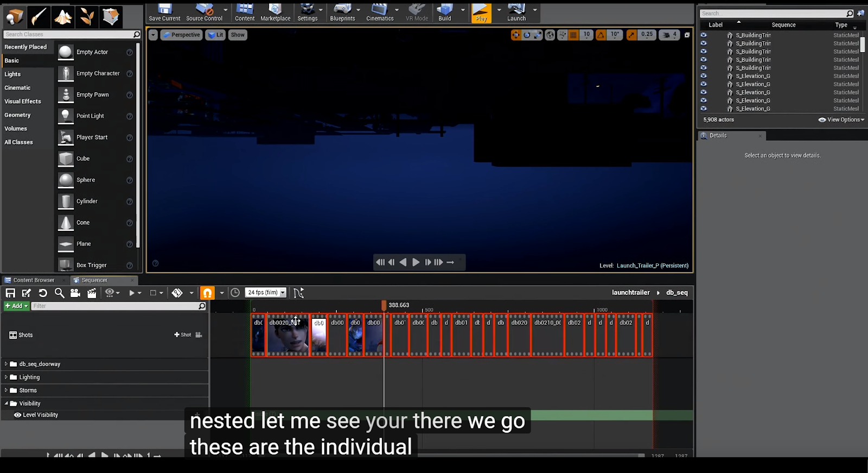The width and height of the screenshot is (868, 473).
Task: Select the Lights category
Action: pos(12,74)
